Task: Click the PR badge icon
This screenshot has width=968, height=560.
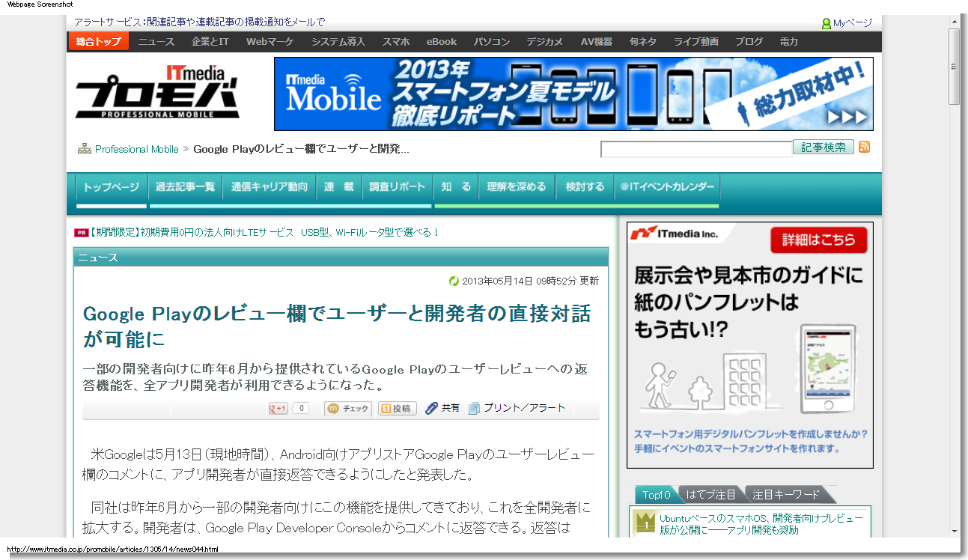Action: 81,233
